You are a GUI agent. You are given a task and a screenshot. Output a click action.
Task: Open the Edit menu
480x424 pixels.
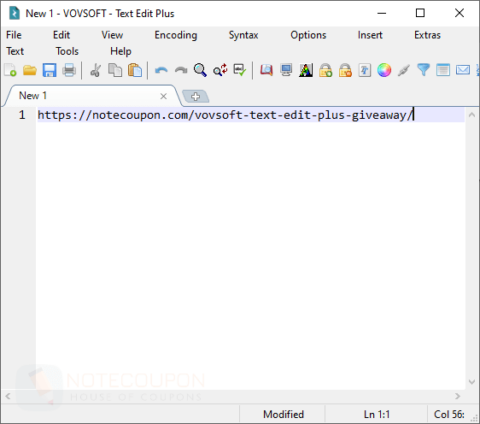tap(61, 35)
